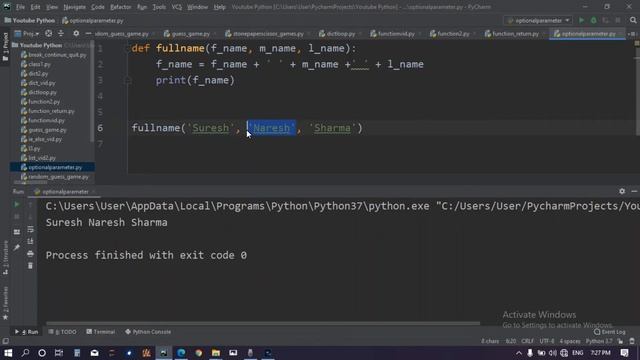
Task: Open the Event Log
Action: pyautogui.click(x=610, y=332)
